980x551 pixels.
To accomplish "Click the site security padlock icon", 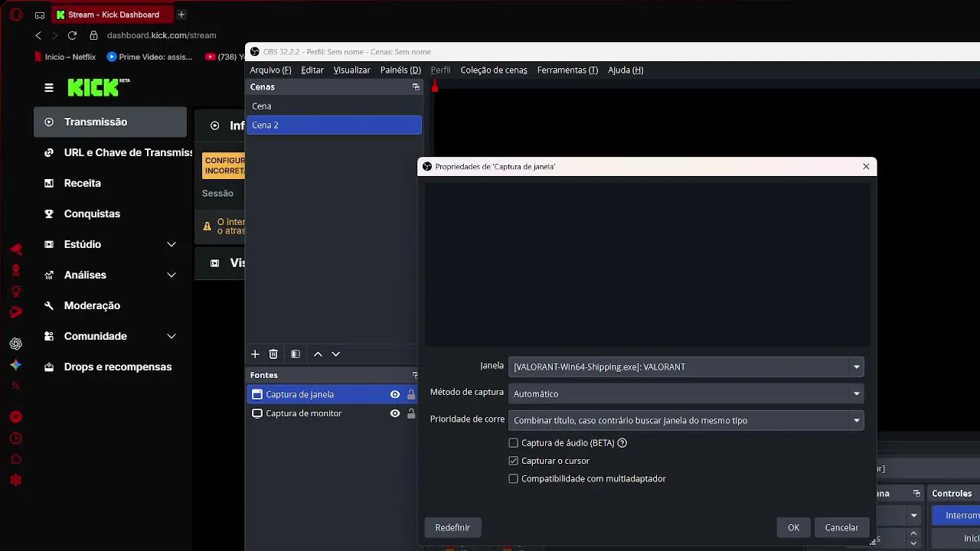I will (94, 35).
